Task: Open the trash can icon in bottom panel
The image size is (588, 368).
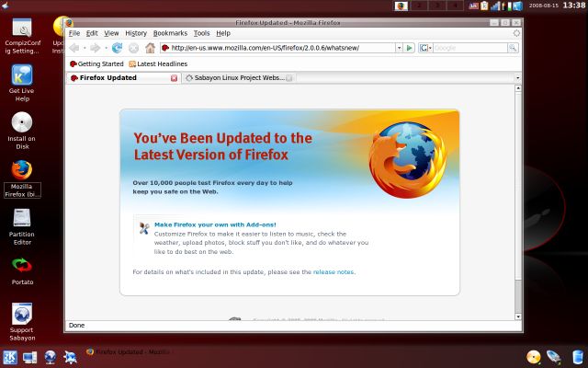Action: coord(578,357)
